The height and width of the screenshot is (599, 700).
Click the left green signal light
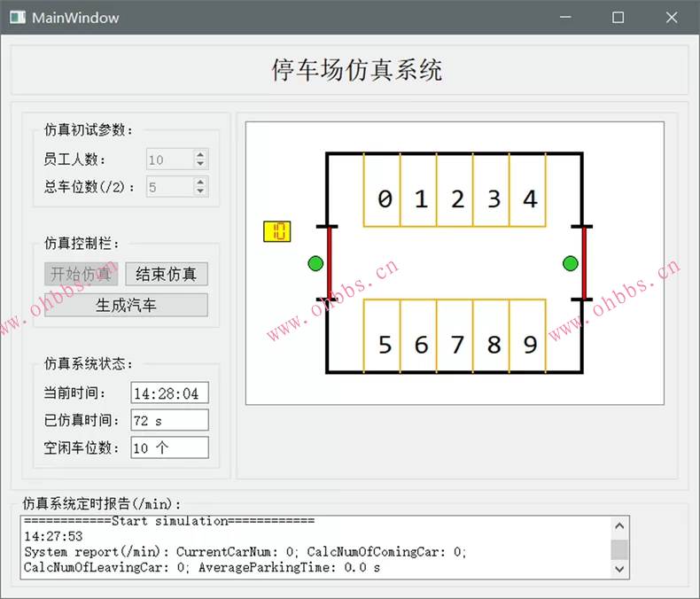coord(315,263)
